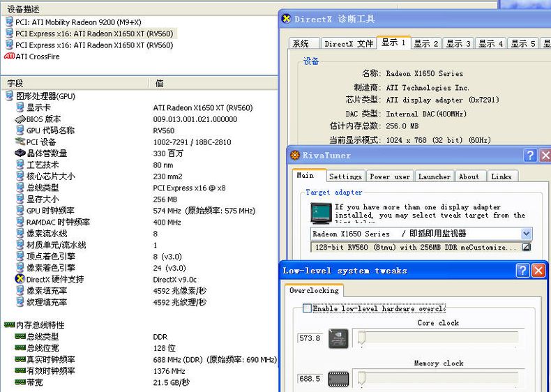Click the GPU 时钟频率 row icon
Image resolution: width=551 pixels, height=392 pixels.
tap(20, 210)
